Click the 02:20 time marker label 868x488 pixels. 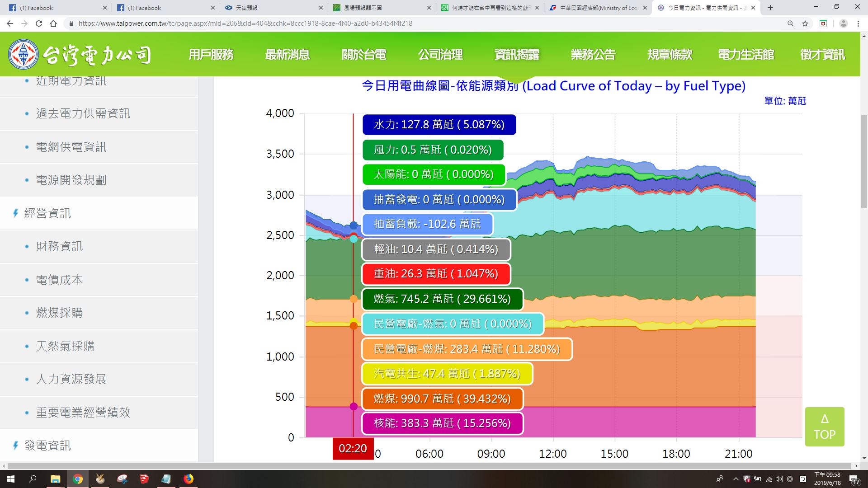353,448
